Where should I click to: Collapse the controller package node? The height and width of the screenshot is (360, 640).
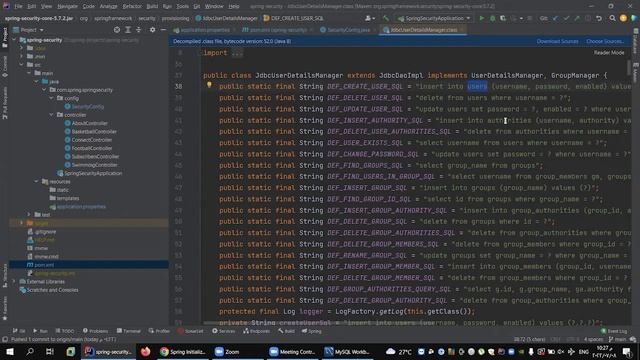(x=51, y=115)
